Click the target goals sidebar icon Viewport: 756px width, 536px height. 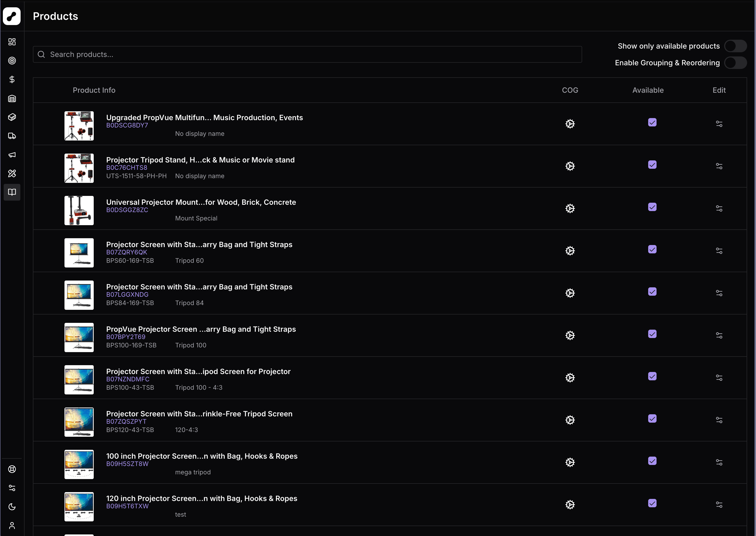[x=12, y=60]
